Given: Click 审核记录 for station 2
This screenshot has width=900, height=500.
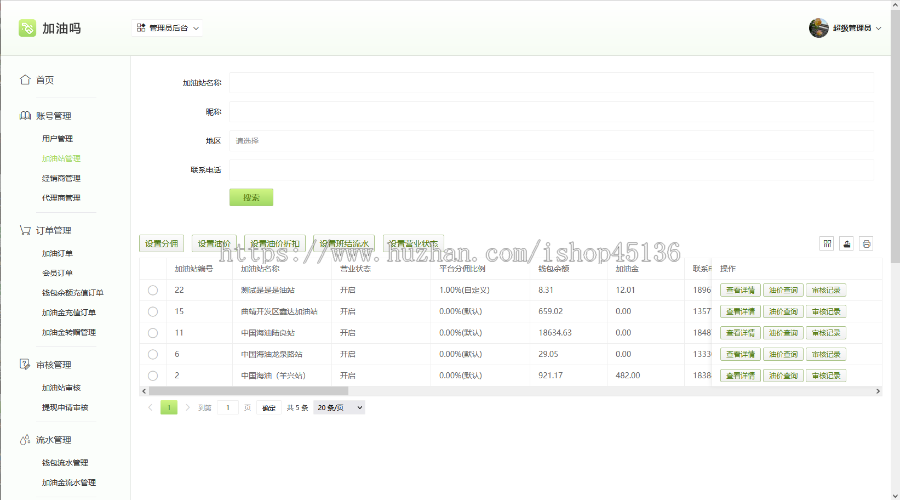Looking at the screenshot, I should coord(826,375).
